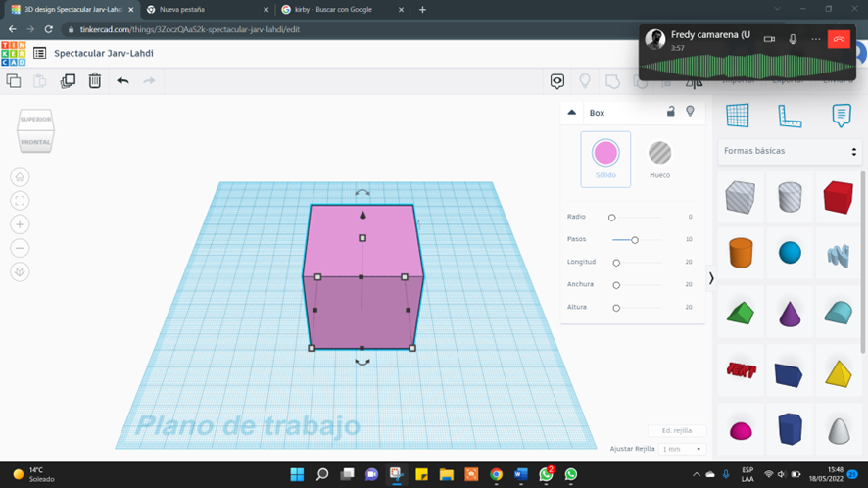868x488 pixels.
Task: Switch to the kirby Google search tab
Action: [x=342, y=10]
